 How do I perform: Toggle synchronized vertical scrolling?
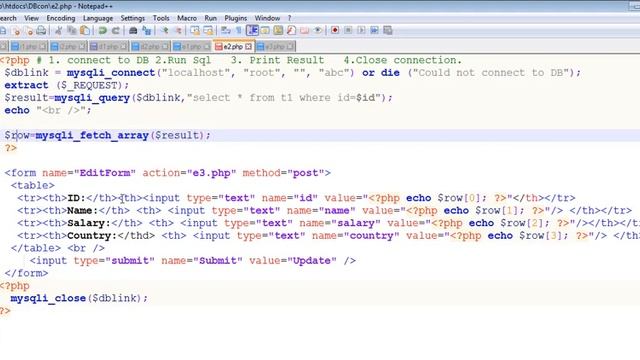(x=195, y=31)
